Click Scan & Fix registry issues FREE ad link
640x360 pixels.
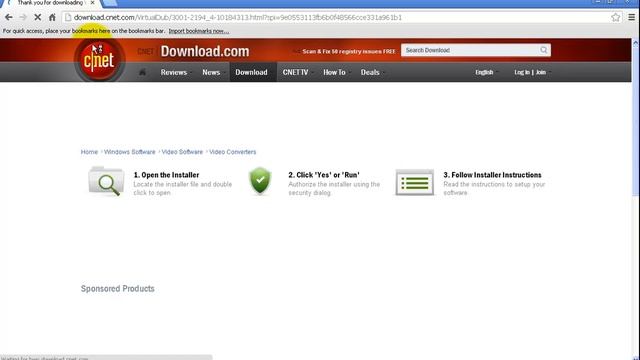(x=349, y=51)
